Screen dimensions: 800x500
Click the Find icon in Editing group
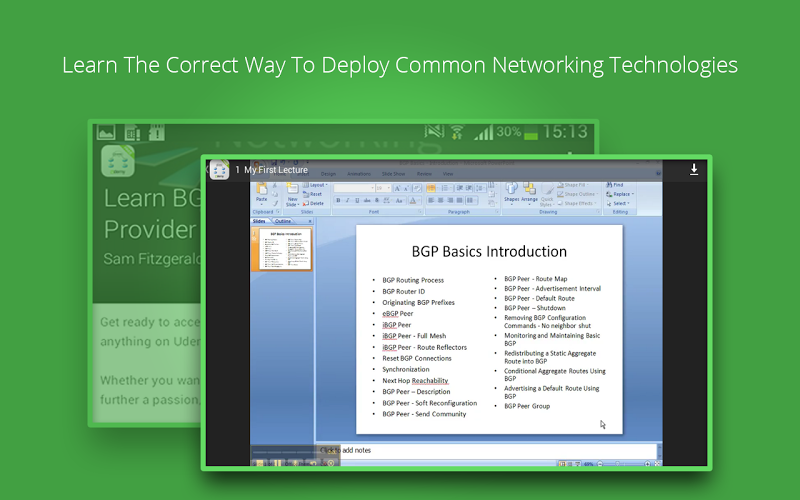click(615, 185)
